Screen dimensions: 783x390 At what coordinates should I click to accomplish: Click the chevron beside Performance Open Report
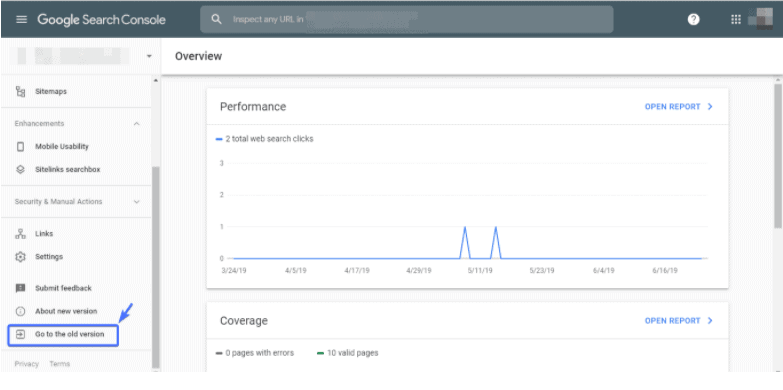pyautogui.click(x=710, y=107)
